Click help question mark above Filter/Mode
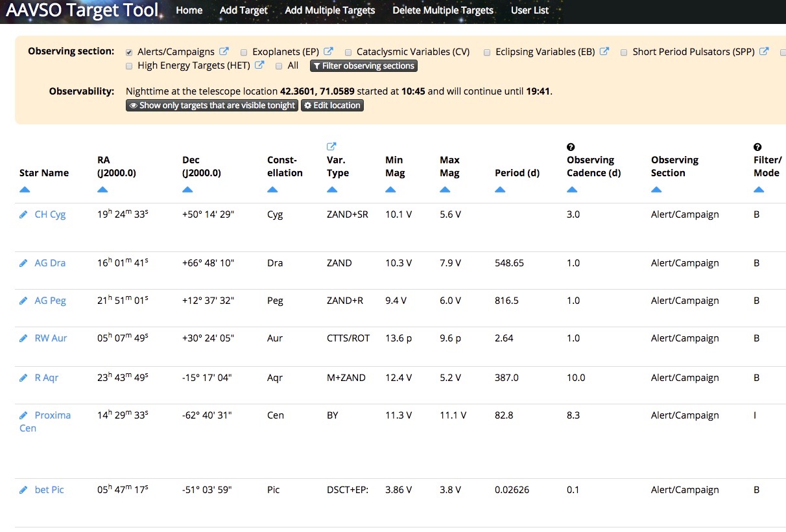This screenshot has width=786, height=532. pyautogui.click(x=757, y=147)
